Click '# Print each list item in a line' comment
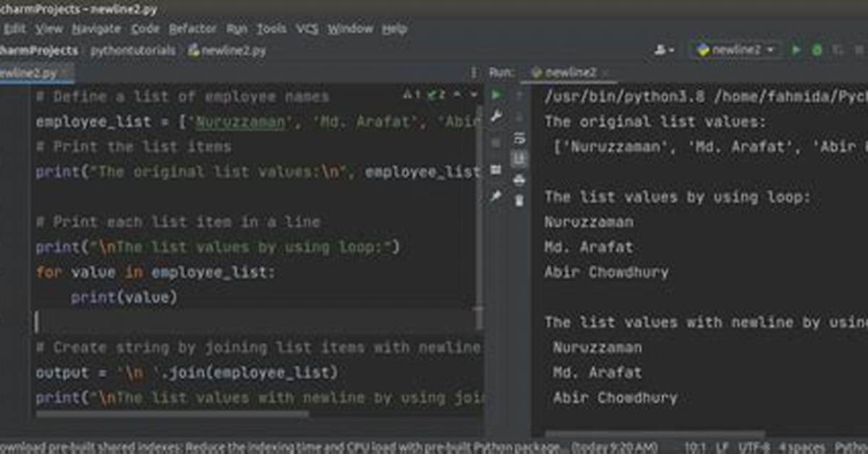The width and height of the screenshot is (868, 454). [178, 222]
